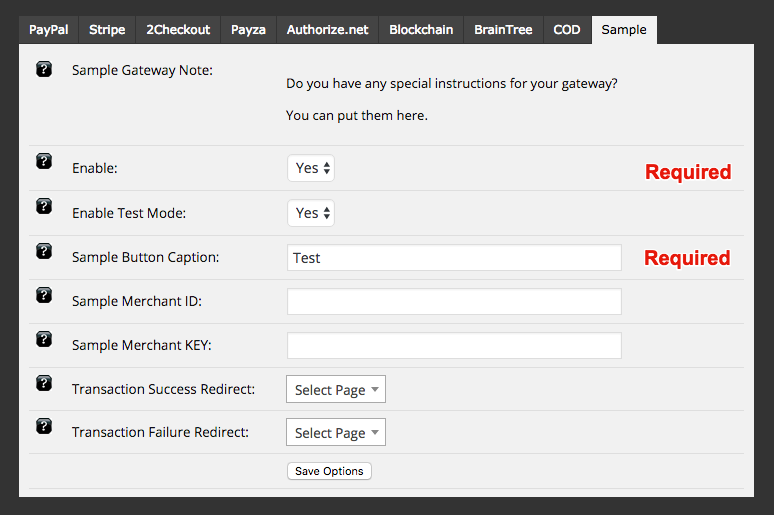Select the active Sample tab

point(624,30)
